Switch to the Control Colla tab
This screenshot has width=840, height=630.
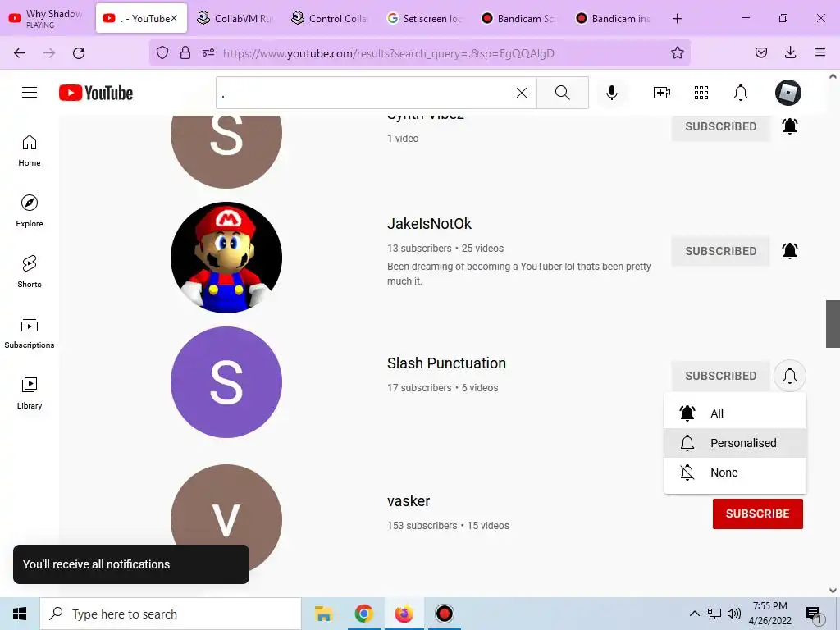(328, 19)
